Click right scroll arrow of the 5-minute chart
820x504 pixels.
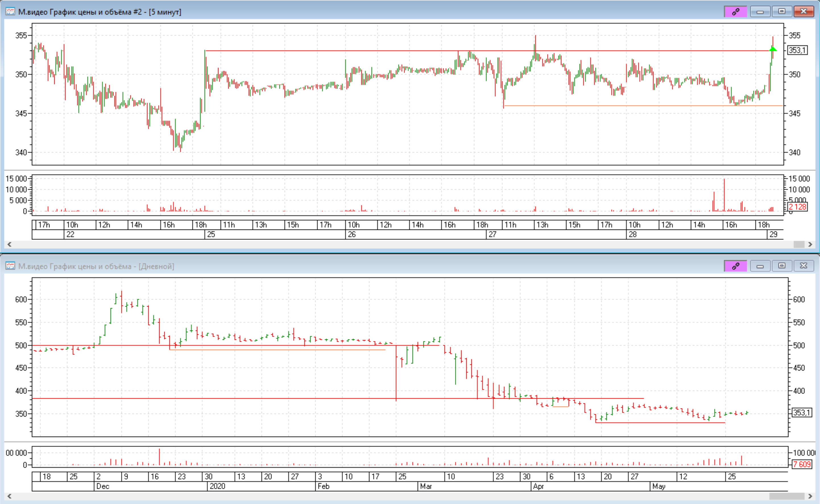pos(810,244)
